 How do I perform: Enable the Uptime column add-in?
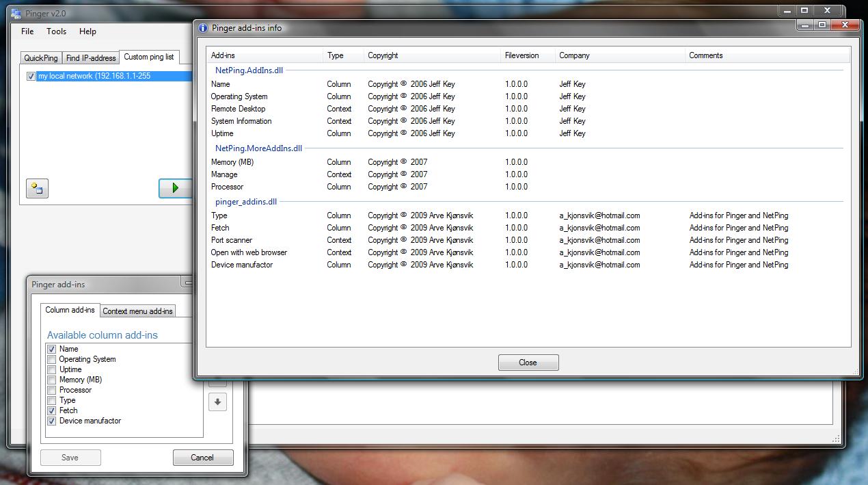tap(51, 369)
